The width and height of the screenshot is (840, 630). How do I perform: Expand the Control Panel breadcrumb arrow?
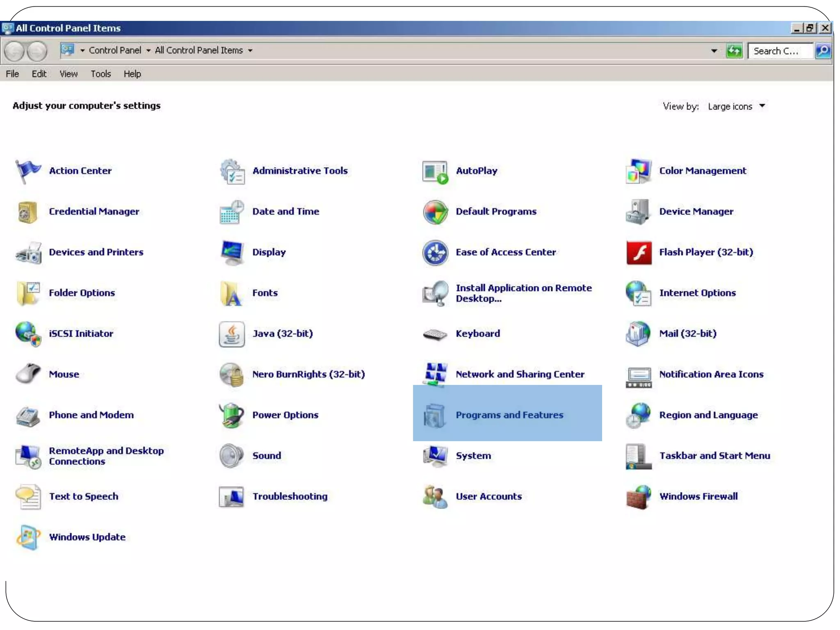[x=148, y=51]
